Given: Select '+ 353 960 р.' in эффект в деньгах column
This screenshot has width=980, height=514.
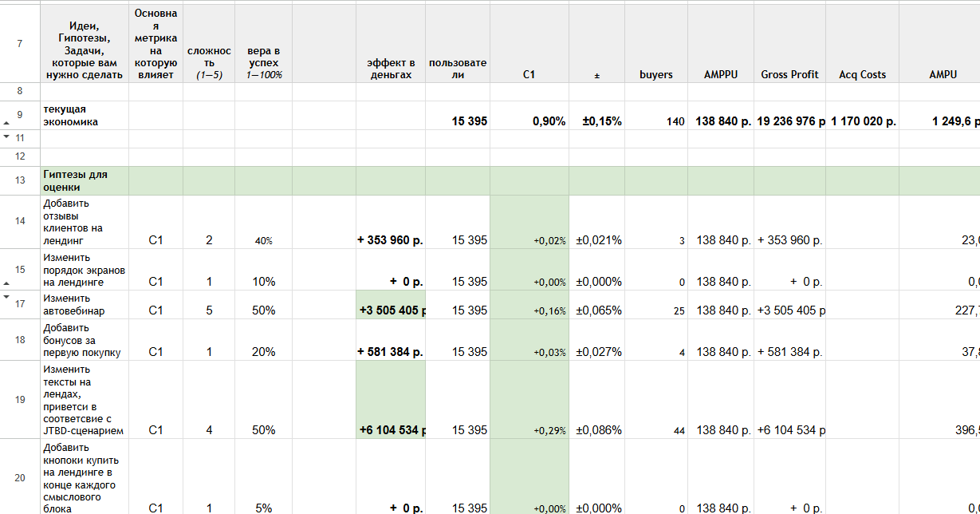Looking at the screenshot, I should (x=391, y=223).
